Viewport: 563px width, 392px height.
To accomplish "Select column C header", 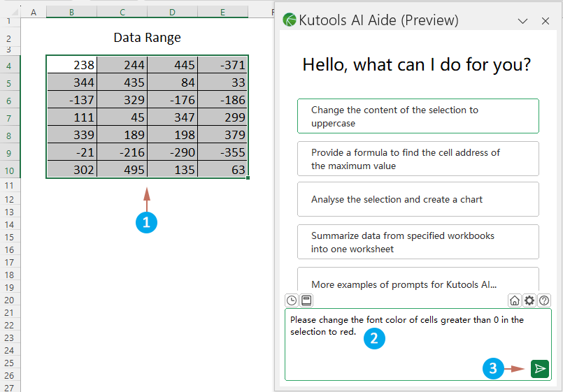I will point(122,12).
